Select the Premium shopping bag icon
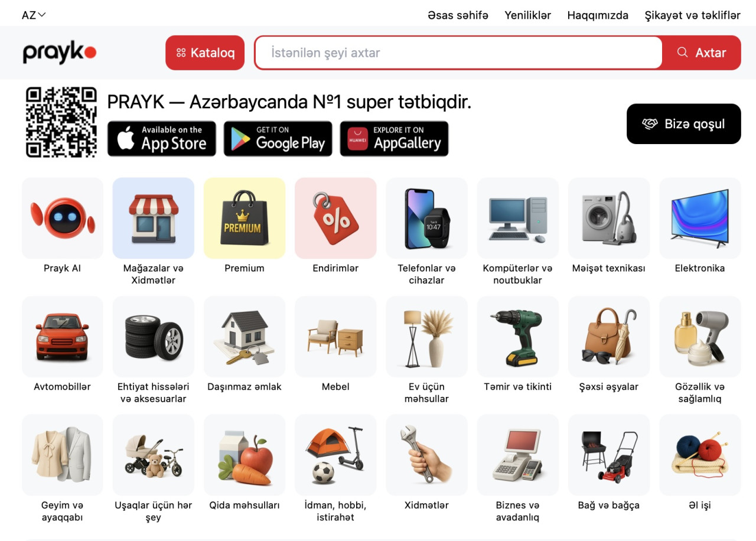 coord(245,218)
